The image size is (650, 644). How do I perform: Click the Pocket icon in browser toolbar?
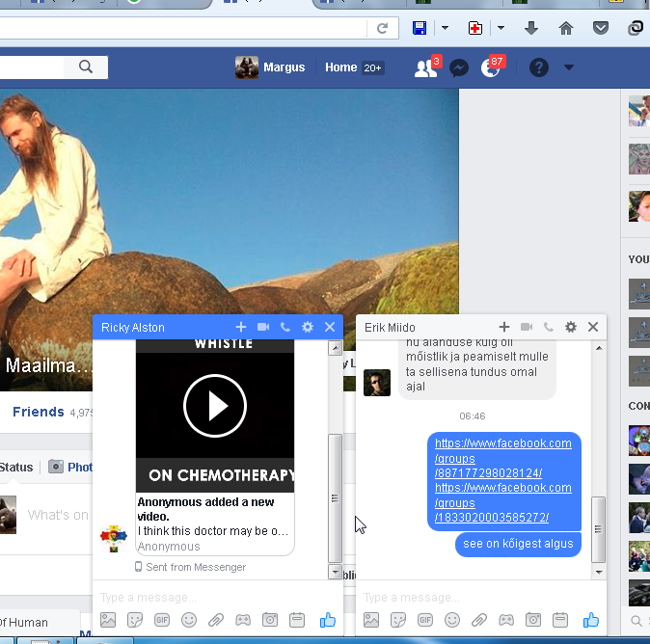[600, 28]
